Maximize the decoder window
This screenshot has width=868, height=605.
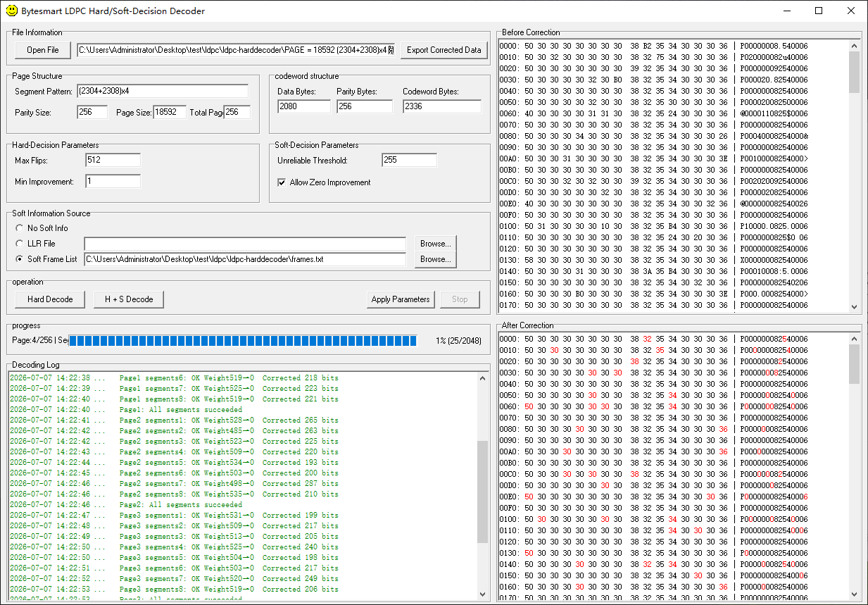tap(819, 11)
